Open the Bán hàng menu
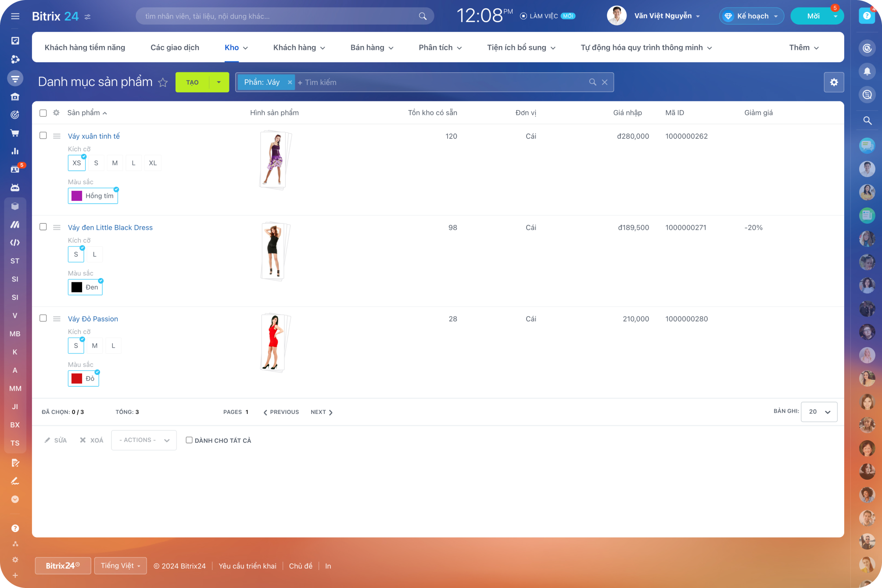 pyautogui.click(x=372, y=47)
